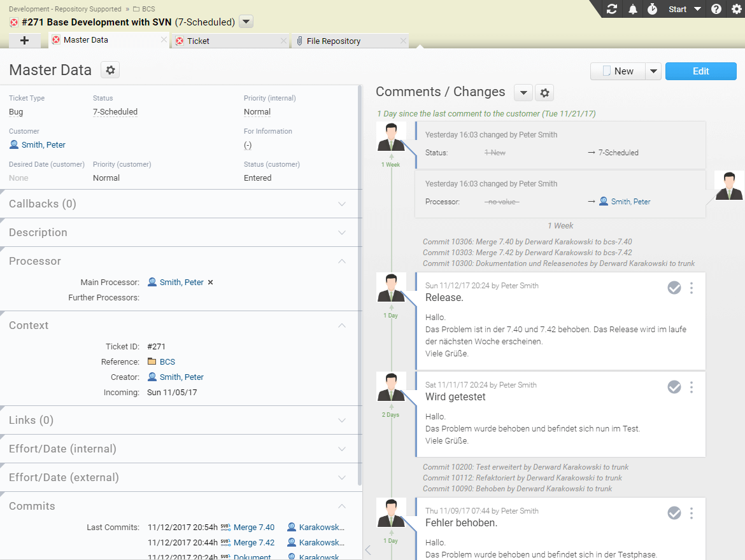Toggle the read checkmark on 'Wird getestet' comment

point(674,387)
